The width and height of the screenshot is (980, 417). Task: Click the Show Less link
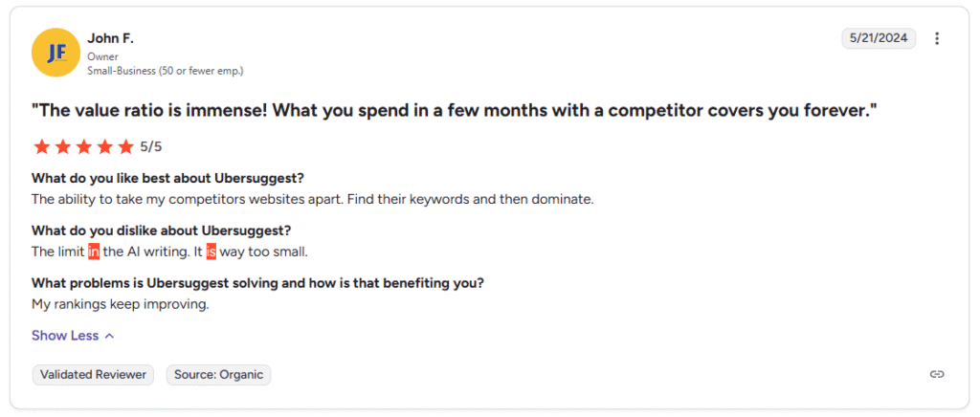click(x=65, y=336)
